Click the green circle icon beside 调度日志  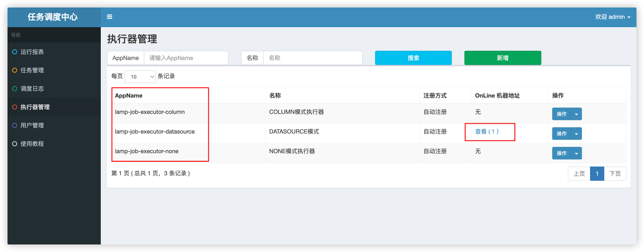pyautogui.click(x=15, y=89)
